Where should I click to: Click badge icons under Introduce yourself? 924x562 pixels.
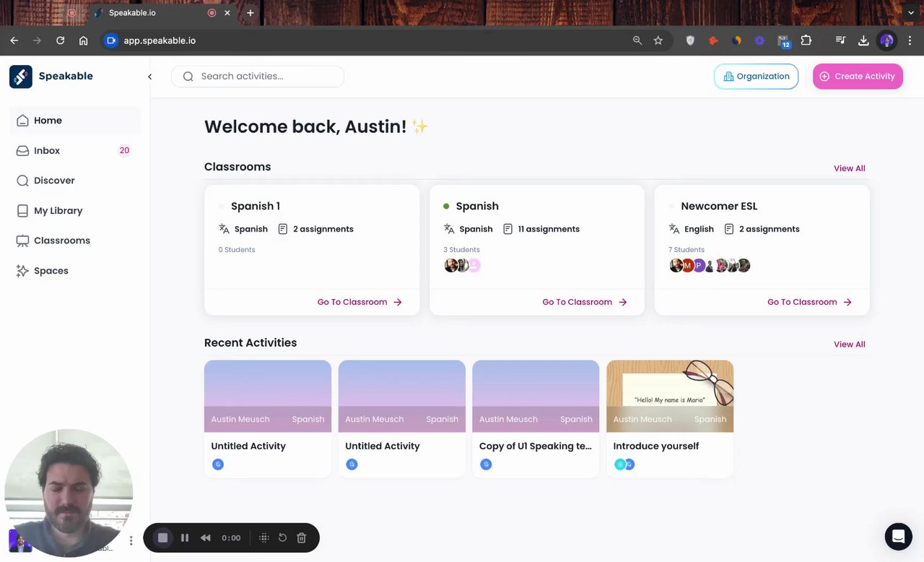point(624,464)
